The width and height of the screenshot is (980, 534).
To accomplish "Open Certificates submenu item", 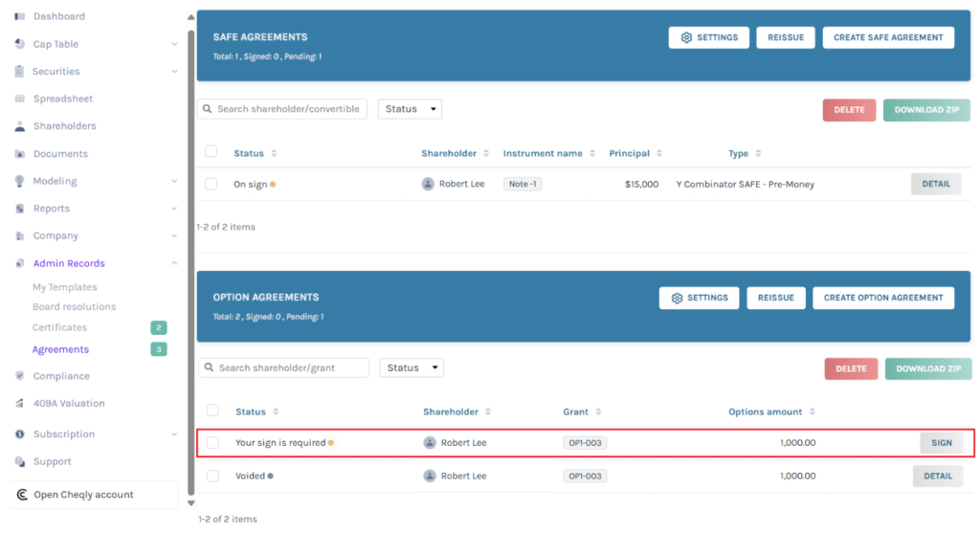I will [x=60, y=327].
